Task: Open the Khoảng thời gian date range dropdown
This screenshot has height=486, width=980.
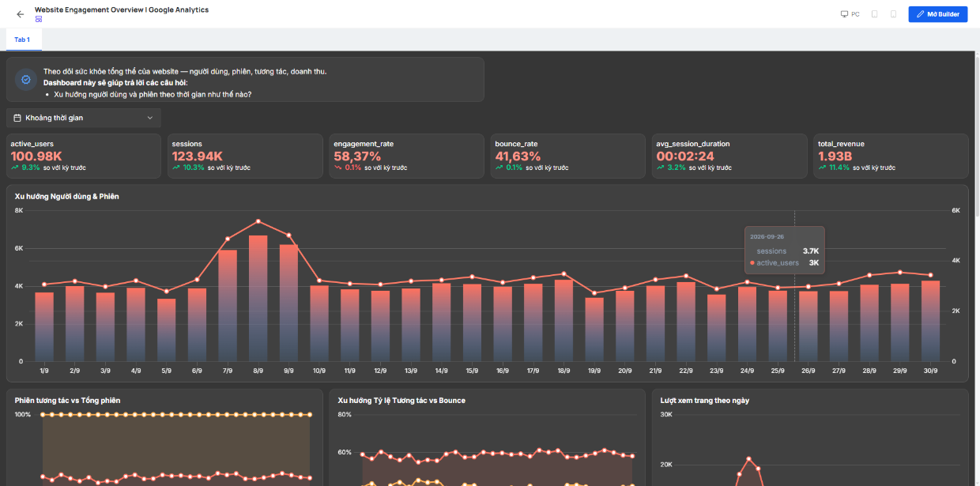Action: tap(84, 118)
